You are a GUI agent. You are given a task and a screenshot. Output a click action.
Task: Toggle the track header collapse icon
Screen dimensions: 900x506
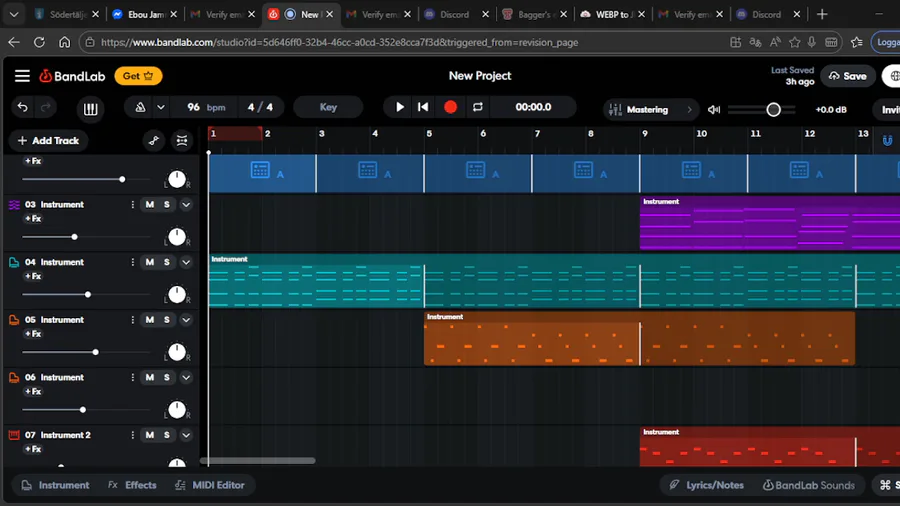click(x=182, y=141)
